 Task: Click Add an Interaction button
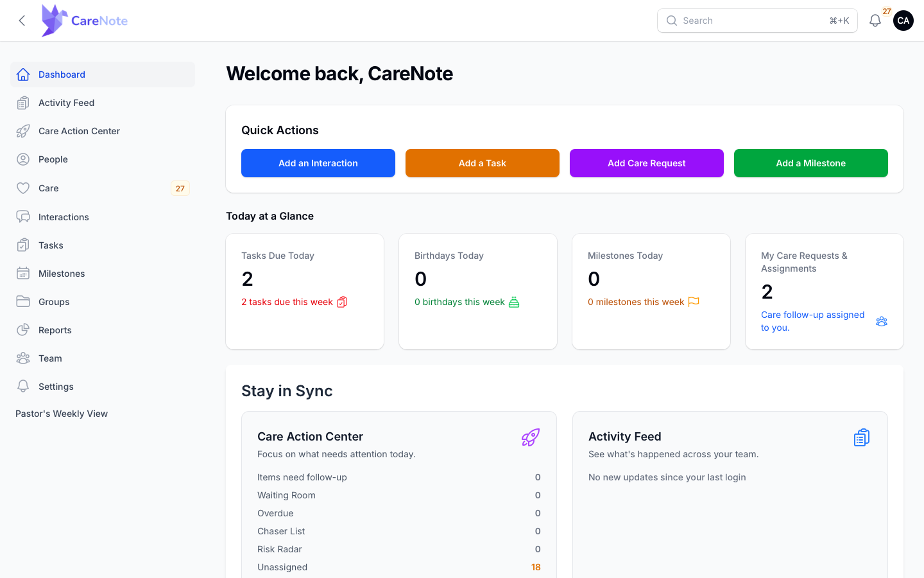click(318, 163)
